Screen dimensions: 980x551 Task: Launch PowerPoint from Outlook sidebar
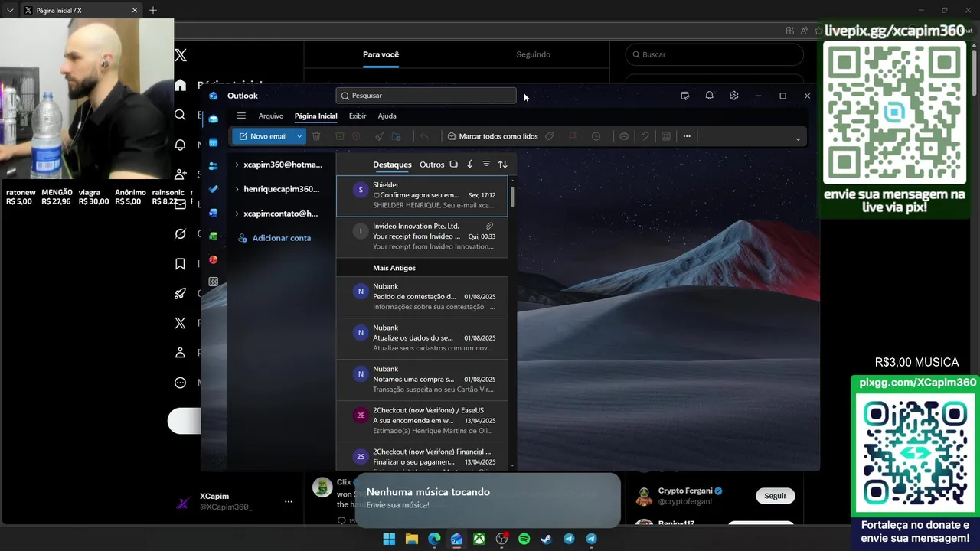click(214, 259)
